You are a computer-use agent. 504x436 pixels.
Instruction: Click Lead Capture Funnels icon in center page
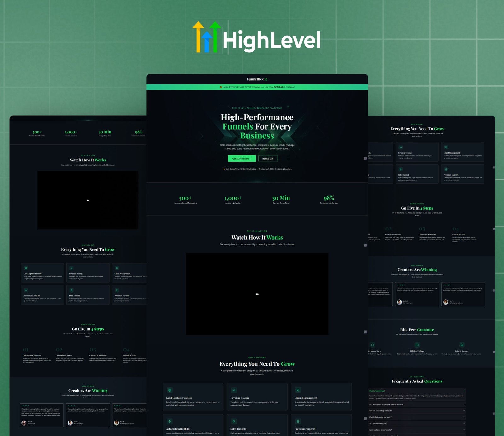pos(170,390)
